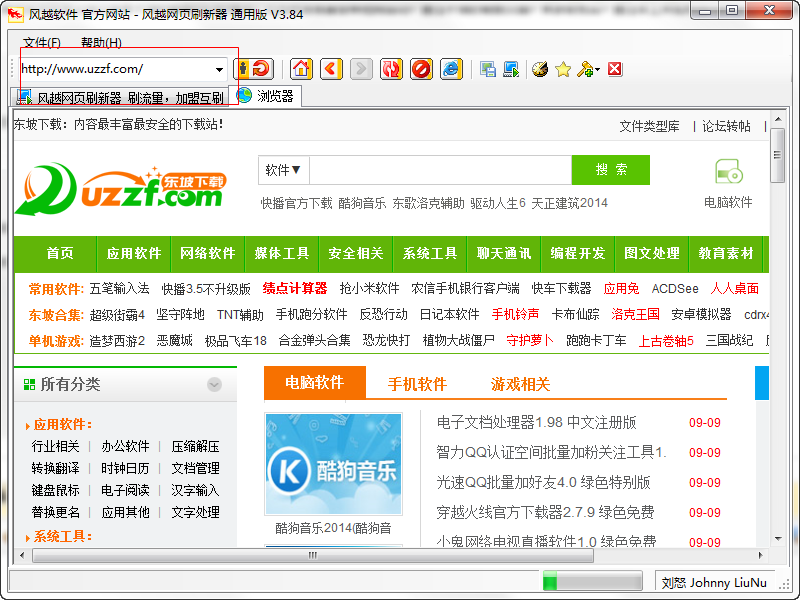
Task: Open 电子文档处理器1.98 中文注册版 entry
Action: point(537,423)
